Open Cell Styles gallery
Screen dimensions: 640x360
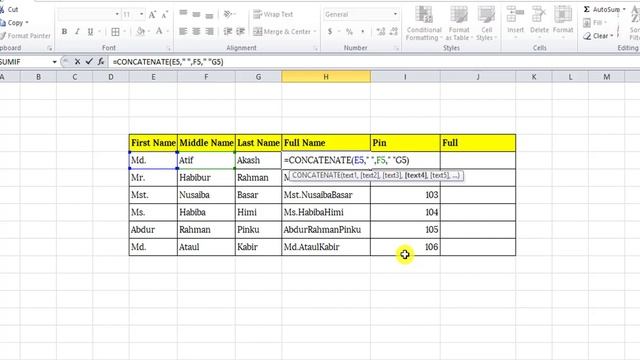(x=487, y=23)
